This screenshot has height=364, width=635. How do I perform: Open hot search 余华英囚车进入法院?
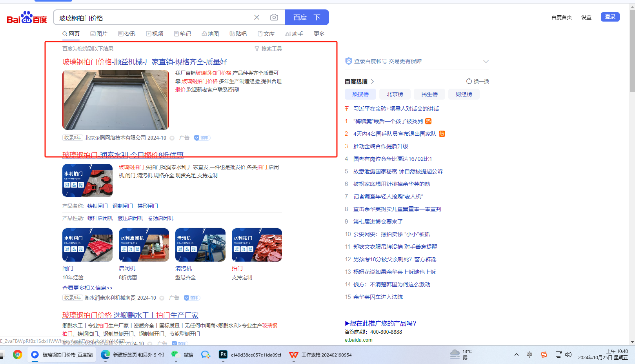point(378,297)
